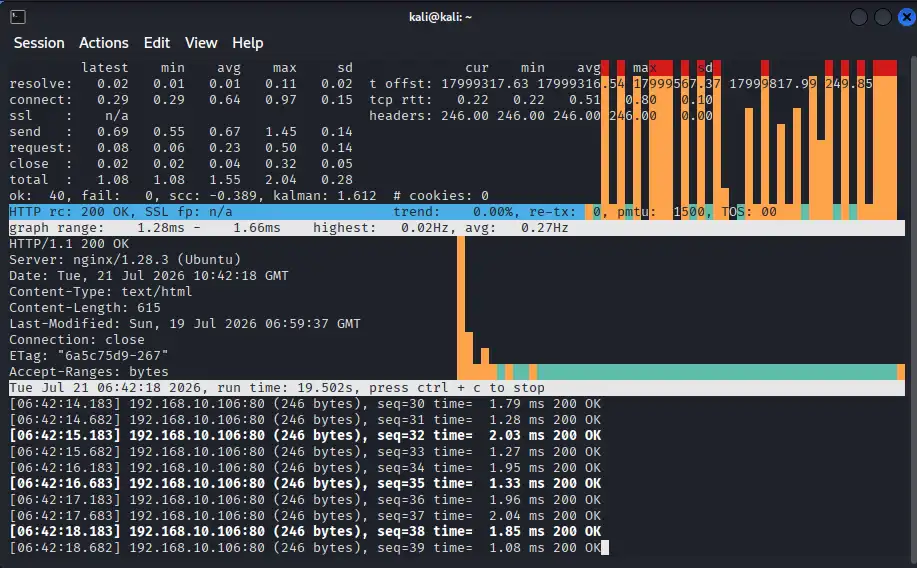
Task: Click the 'resolve:' timing row
Action: [x=181, y=84]
